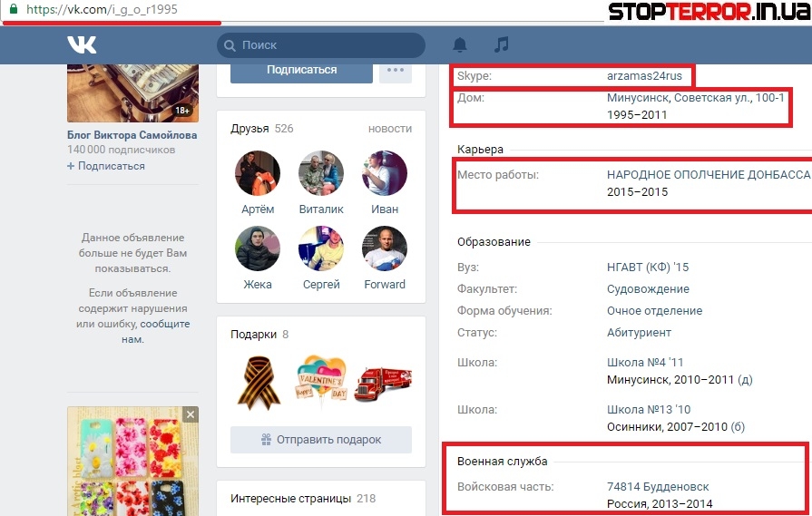Click the VK logo icon
812x516 pixels.
point(82,44)
